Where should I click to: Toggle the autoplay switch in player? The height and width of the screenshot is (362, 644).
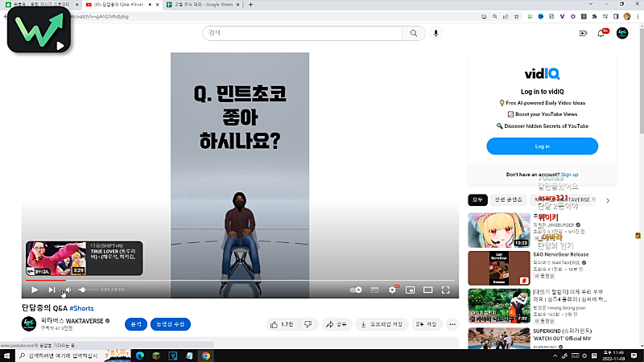356,290
